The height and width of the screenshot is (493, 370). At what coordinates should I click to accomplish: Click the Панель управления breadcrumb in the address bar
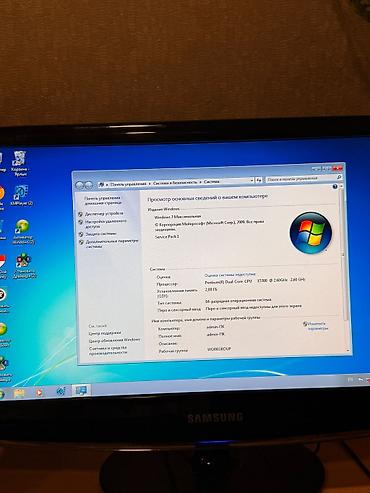pos(128,183)
